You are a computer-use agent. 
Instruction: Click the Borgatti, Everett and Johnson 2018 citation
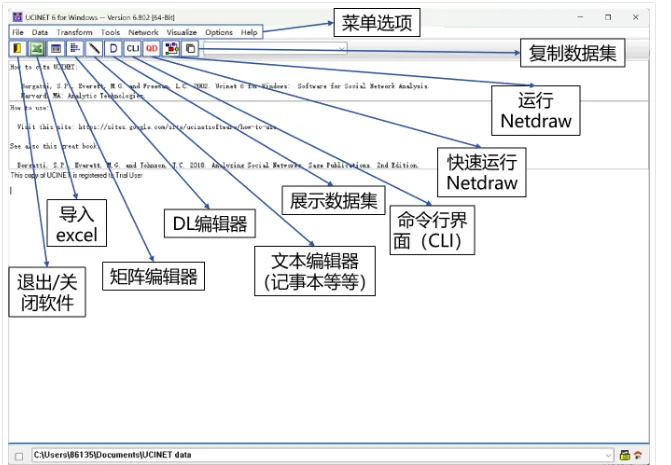(218, 165)
